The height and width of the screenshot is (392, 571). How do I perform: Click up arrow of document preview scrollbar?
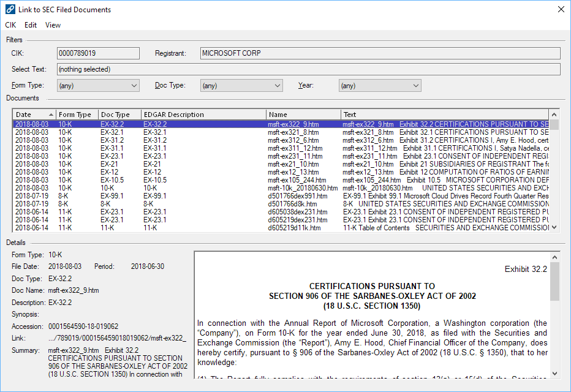pyautogui.click(x=554, y=257)
